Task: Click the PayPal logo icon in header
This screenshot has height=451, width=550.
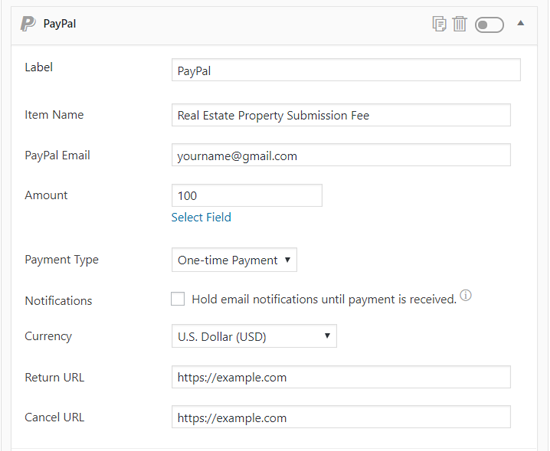Action: (x=28, y=23)
